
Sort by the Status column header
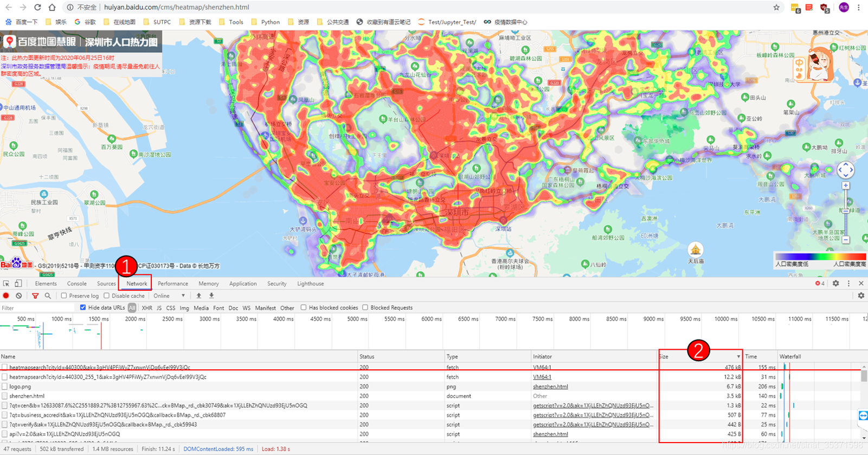pyautogui.click(x=401, y=356)
